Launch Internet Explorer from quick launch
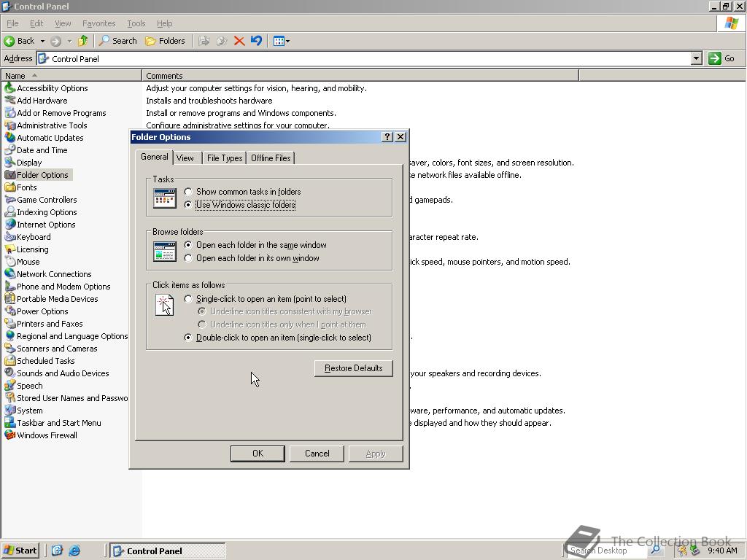 click(x=74, y=551)
